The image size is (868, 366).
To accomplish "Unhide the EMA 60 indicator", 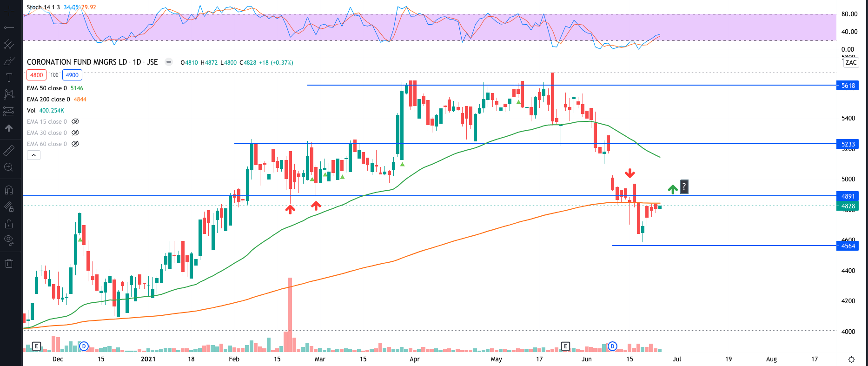I will coord(75,144).
